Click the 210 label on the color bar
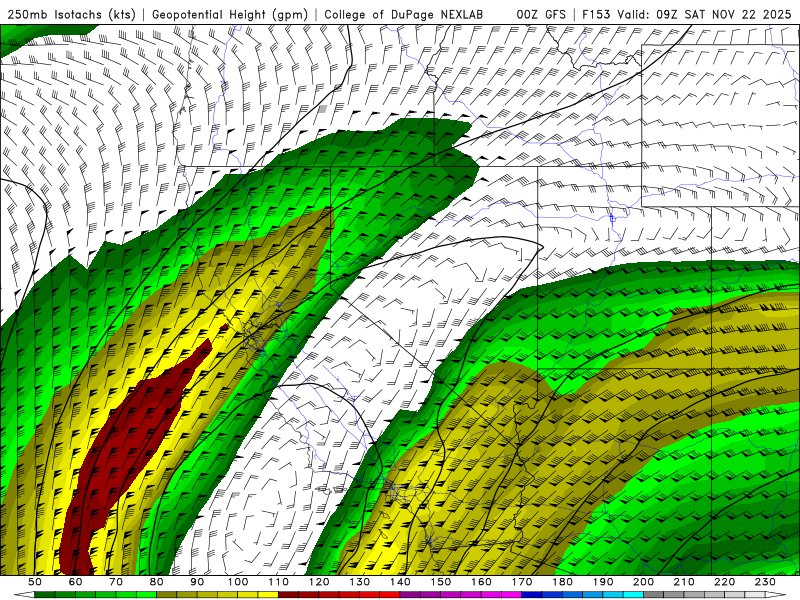800x600 pixels. point(684,582)
